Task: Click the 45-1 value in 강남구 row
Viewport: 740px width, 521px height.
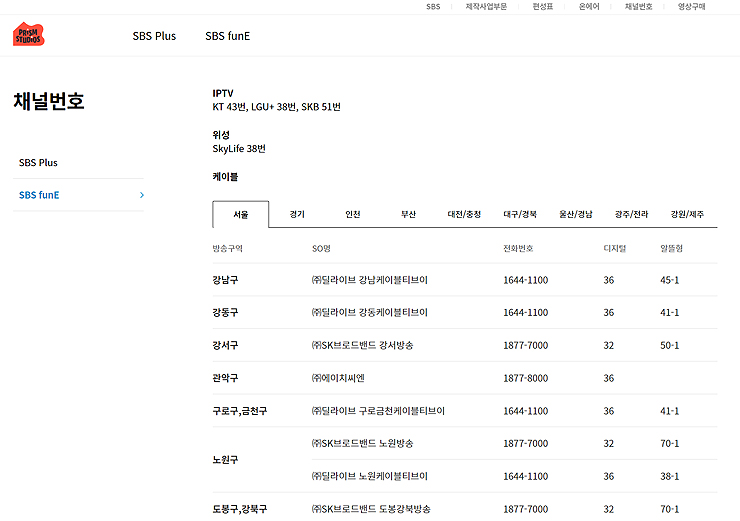Action: [x=669, y=280]
